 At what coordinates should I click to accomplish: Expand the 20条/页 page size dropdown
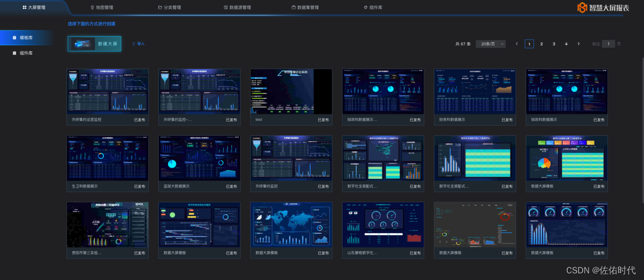(491, 44)
